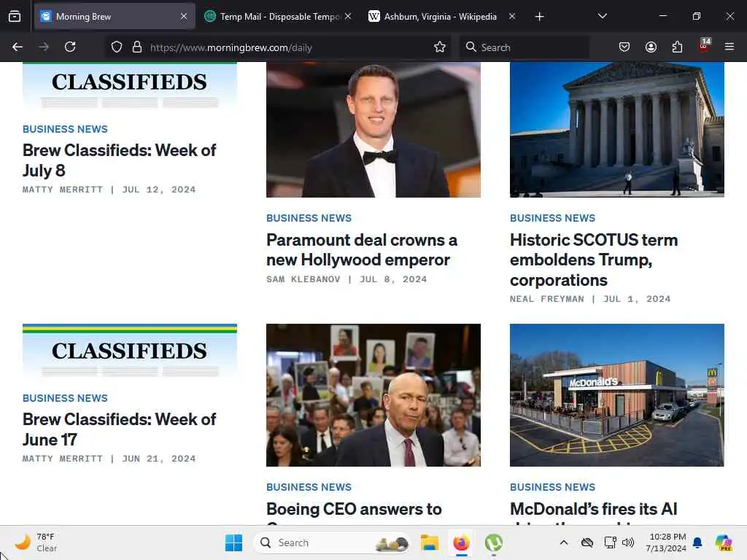Click byline "SAM KLEBANOV | JUL 8, 2024"
This screenshot has height=560, width=747.
[x=347, y=279]
